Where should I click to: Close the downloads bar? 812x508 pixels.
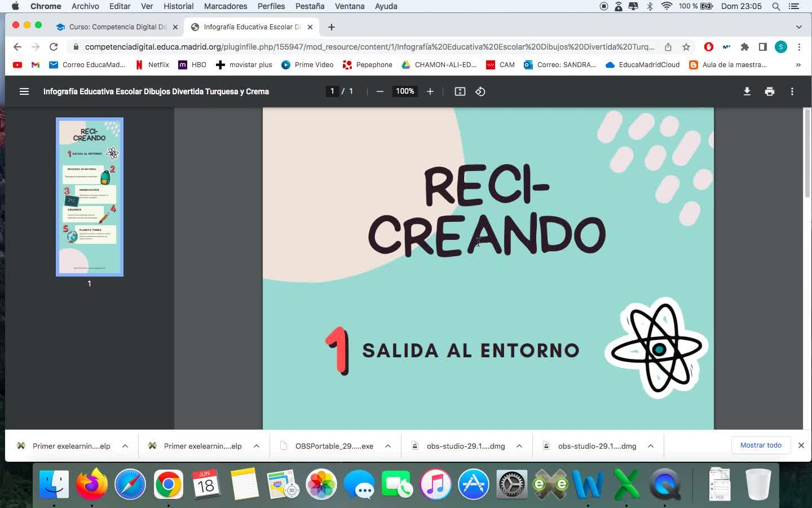[x=801, y=445]
